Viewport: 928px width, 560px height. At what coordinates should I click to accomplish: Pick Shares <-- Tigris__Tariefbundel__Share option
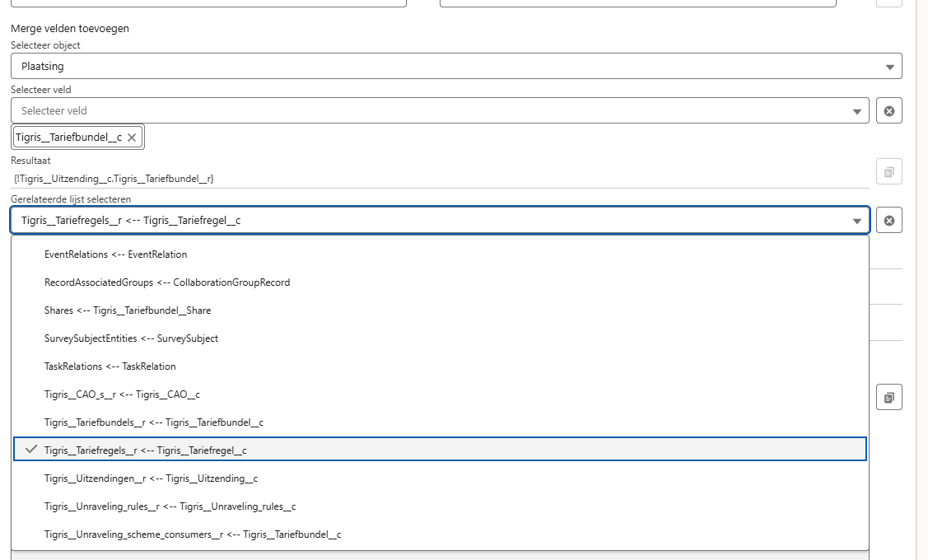click(128, 310)
